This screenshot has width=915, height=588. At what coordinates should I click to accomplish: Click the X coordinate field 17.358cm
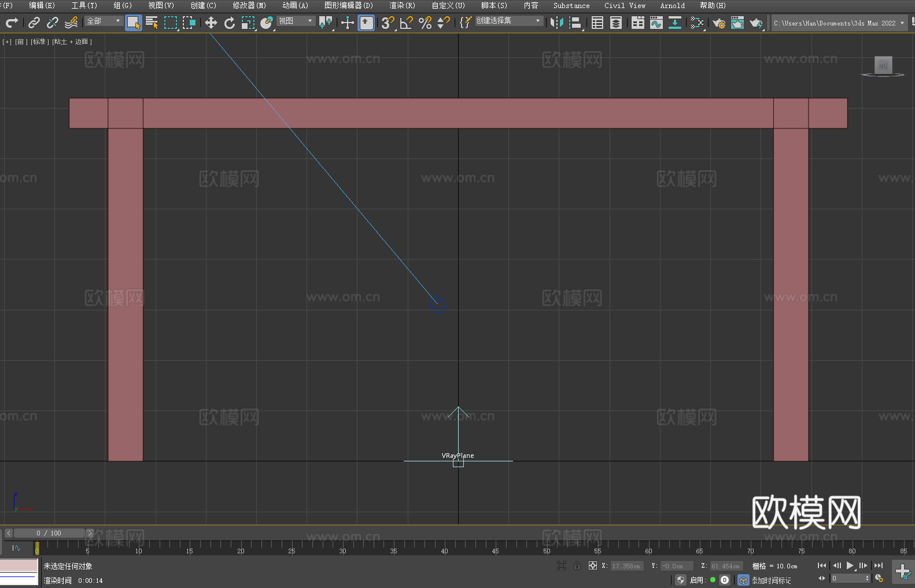pyautogui.click(x=628, y=566)
